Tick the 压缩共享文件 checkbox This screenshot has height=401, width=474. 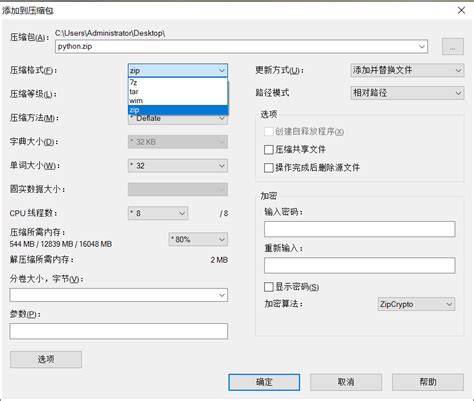click(269, 150)
